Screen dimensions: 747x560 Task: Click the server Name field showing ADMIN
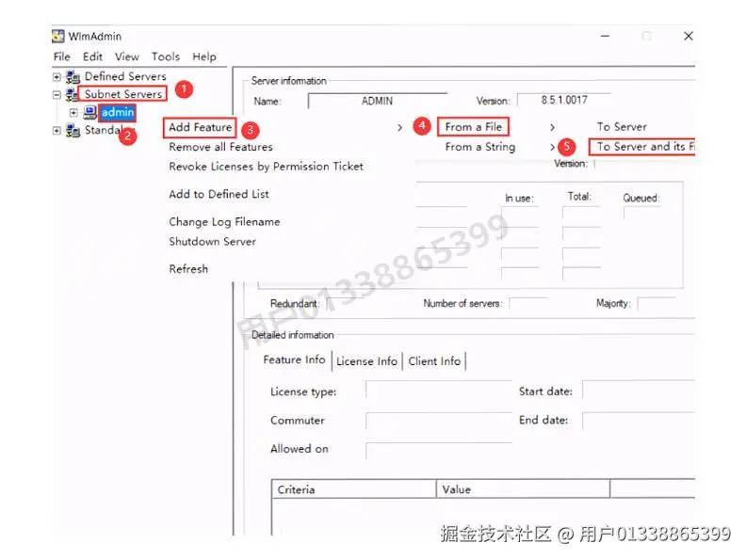coord(377,101)
